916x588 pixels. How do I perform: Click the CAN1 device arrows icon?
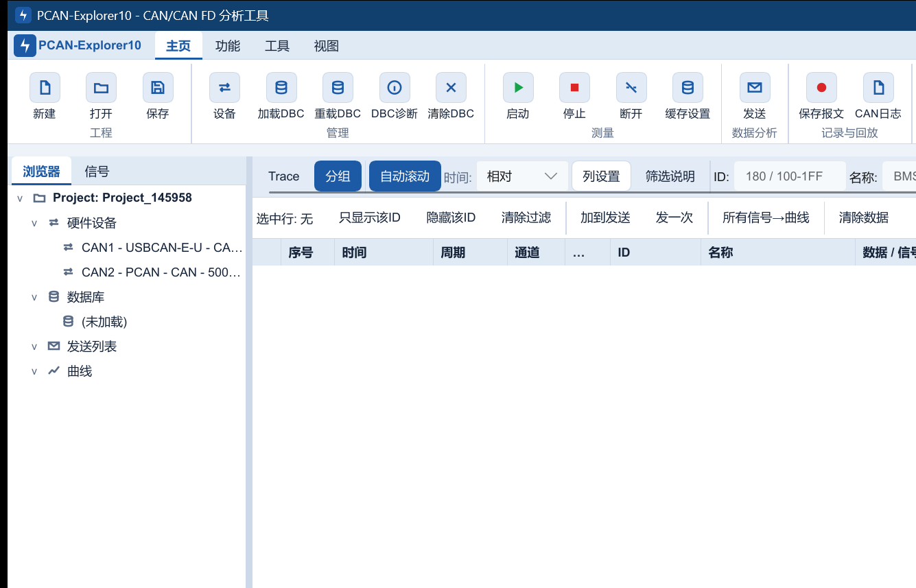click(68, 248)
